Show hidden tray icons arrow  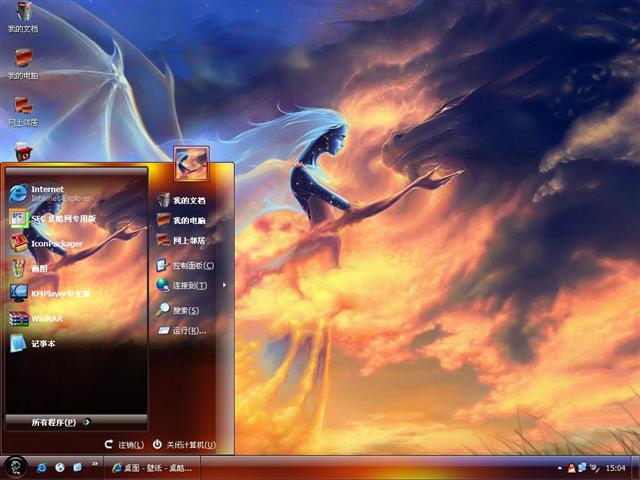click(559, 468)
